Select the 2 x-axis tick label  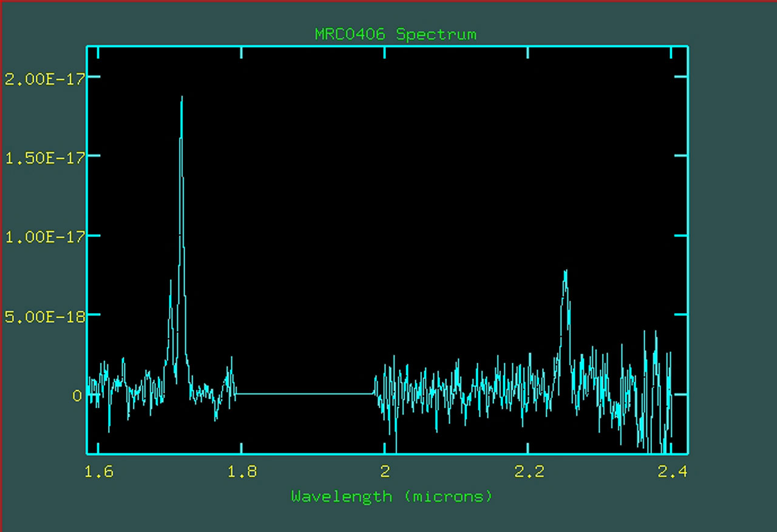384,471
